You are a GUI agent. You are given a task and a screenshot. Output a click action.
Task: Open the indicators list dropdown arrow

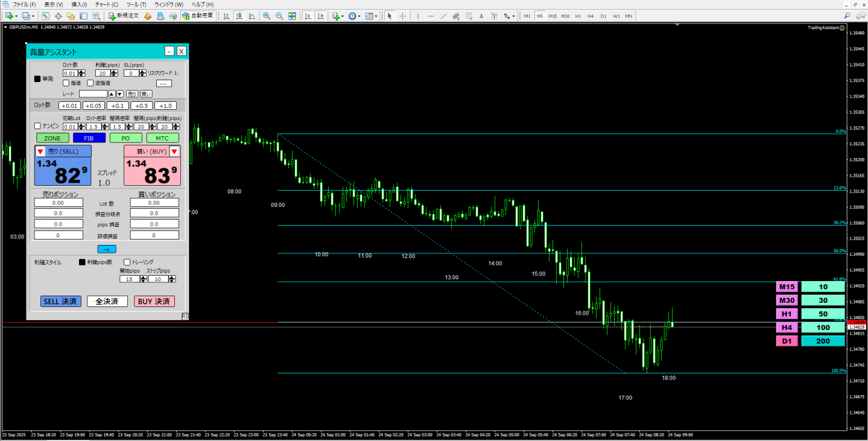tap(343, 16)
